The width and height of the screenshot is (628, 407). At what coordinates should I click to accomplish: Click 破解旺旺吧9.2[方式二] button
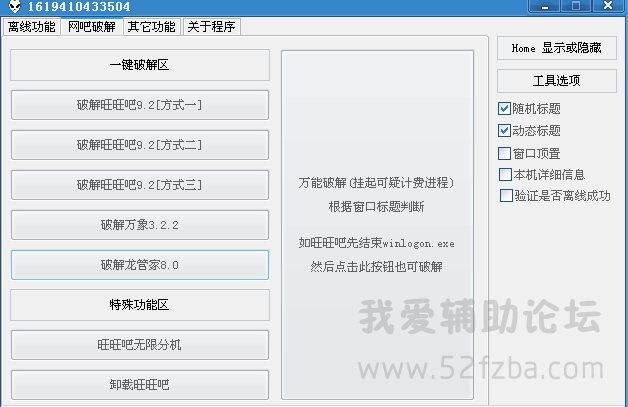140,145
